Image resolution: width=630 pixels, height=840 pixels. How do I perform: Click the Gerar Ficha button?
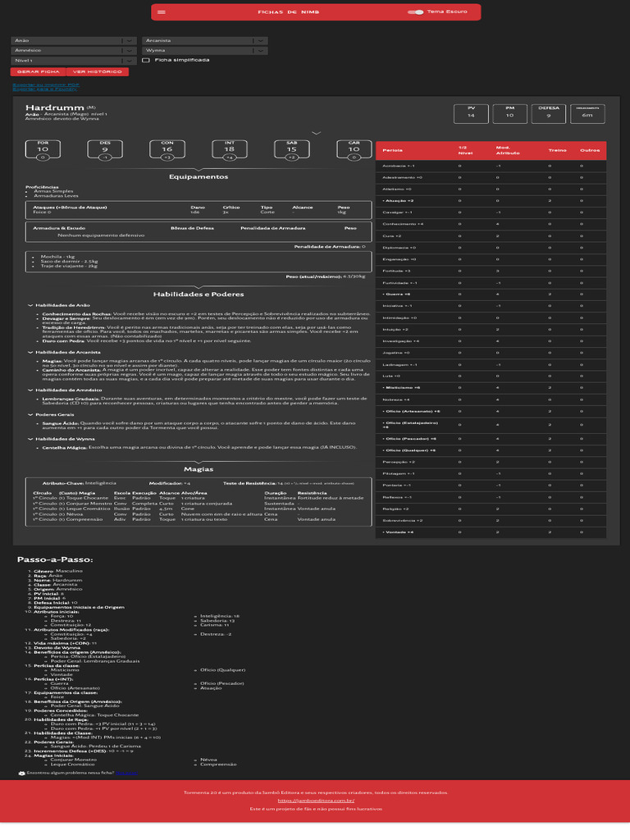pos(38,72)
